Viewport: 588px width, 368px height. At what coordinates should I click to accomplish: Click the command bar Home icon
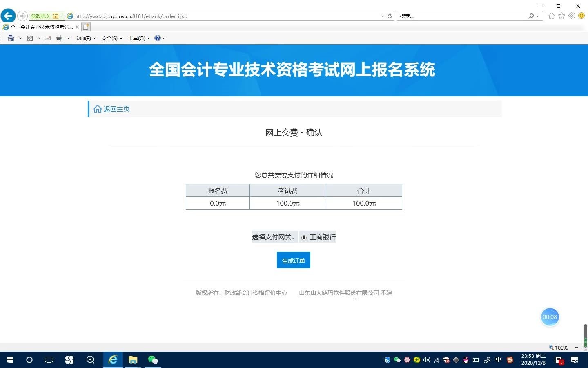point(11,38)
